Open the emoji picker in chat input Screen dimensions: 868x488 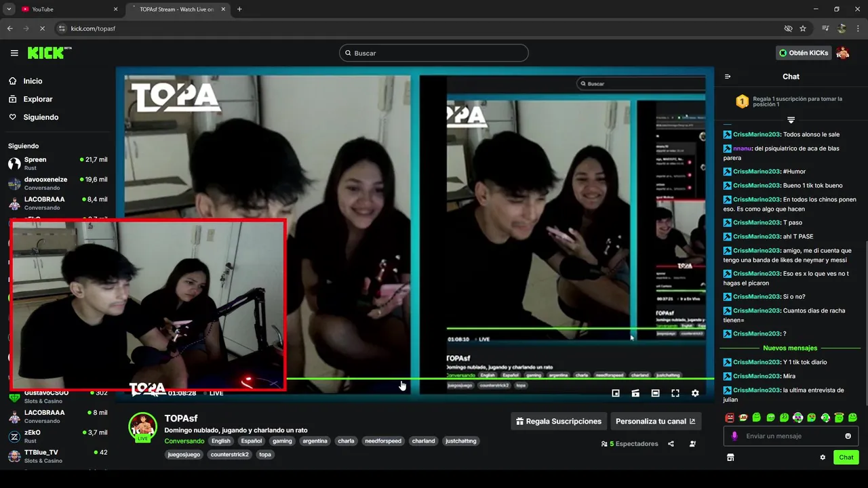point(848,436)
